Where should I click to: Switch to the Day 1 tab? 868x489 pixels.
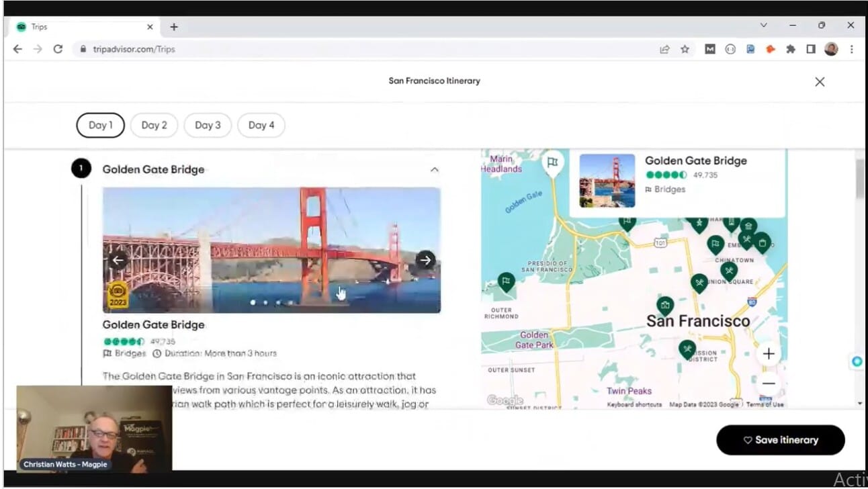pyautogui.click(x=100, y=125)
